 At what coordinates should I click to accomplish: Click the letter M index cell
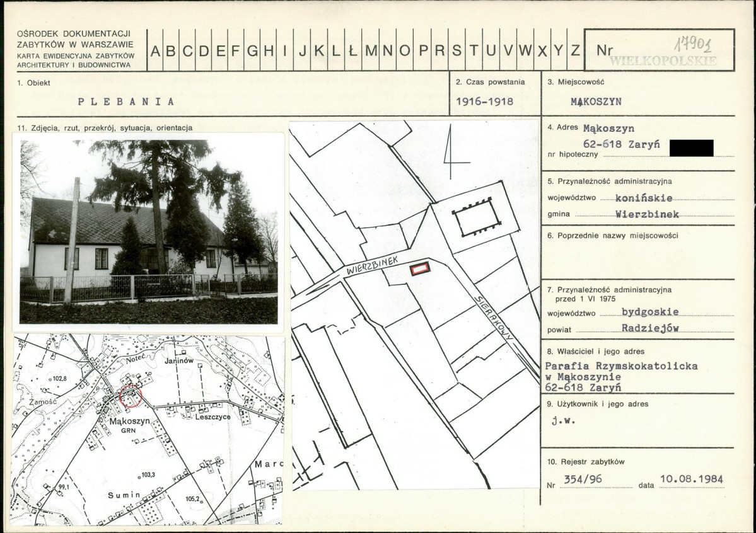point(371,50)
